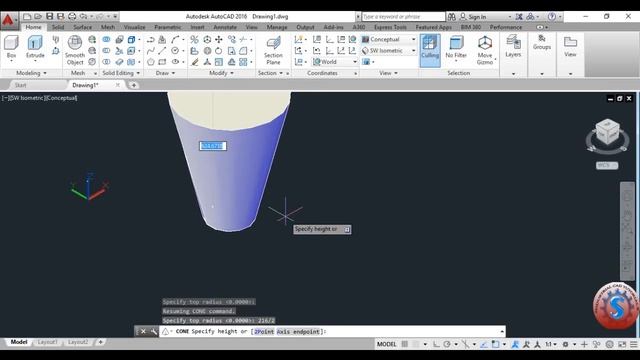
Task: Switch to the Surface ribbon tab
Action: pyautogui.click(x=82, y=27)
